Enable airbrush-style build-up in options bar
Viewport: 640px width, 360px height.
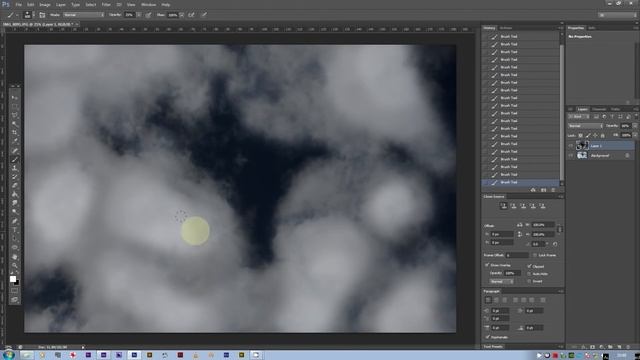[191, 15]
